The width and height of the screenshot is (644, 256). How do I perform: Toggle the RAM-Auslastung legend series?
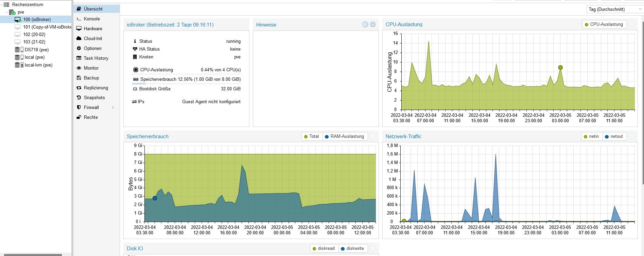(x=345, y=136)
